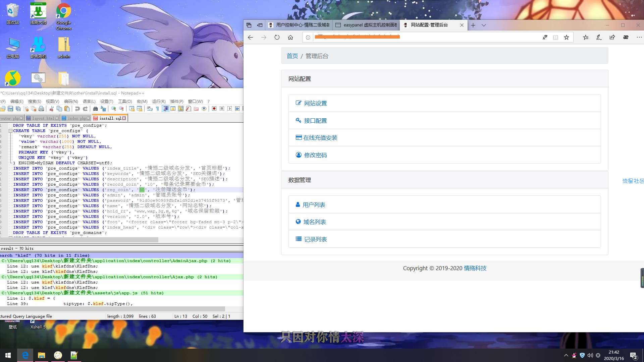Screen dimensions: 644x362
Task: Open the 接口配置 link
Action: pyautogui.click(x=315, y=121)
